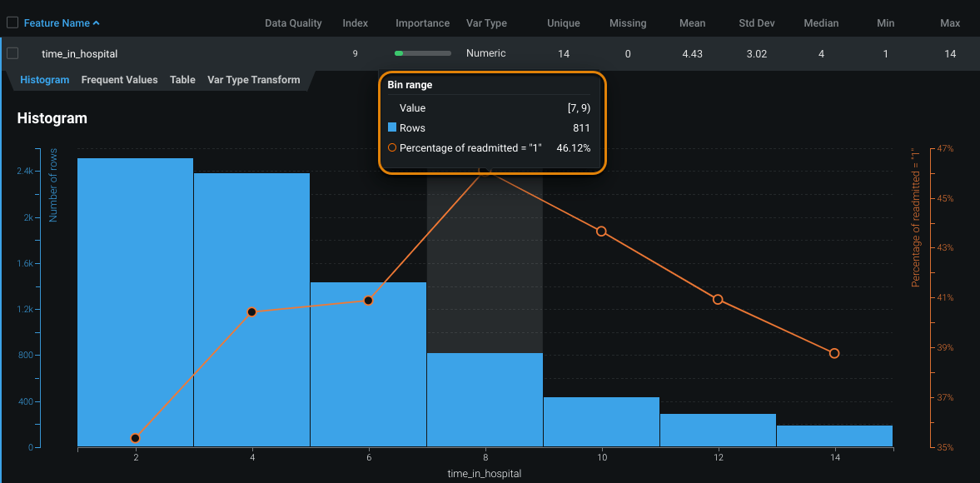Image resolution: width=980 pixels, height=483 pixels.
Task: Click the histogram bar for bin 4
Action: tap(252, 310)
